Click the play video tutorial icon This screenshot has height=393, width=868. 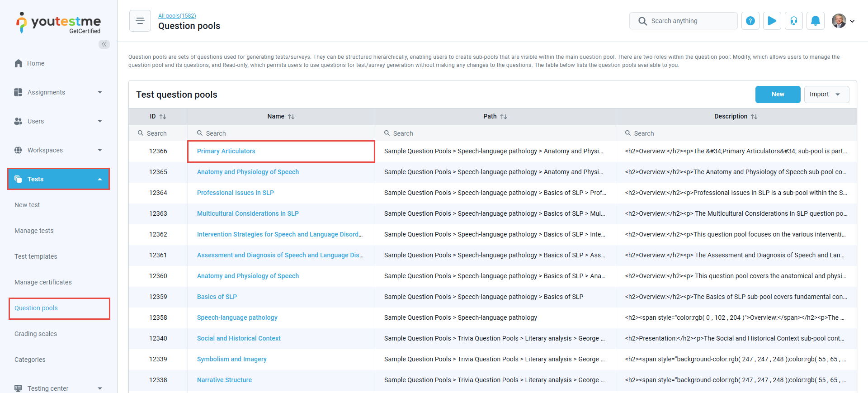coord(772,21)
